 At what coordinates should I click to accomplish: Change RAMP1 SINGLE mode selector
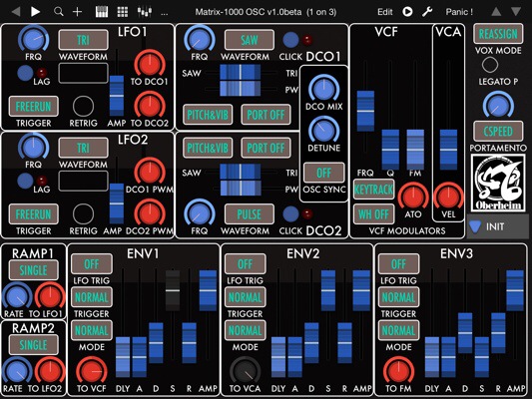[x=33, y=270]
